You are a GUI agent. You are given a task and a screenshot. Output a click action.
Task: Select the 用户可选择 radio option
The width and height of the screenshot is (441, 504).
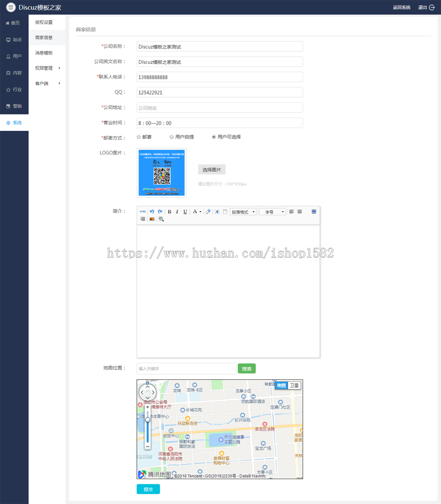[x=213, y=137]
